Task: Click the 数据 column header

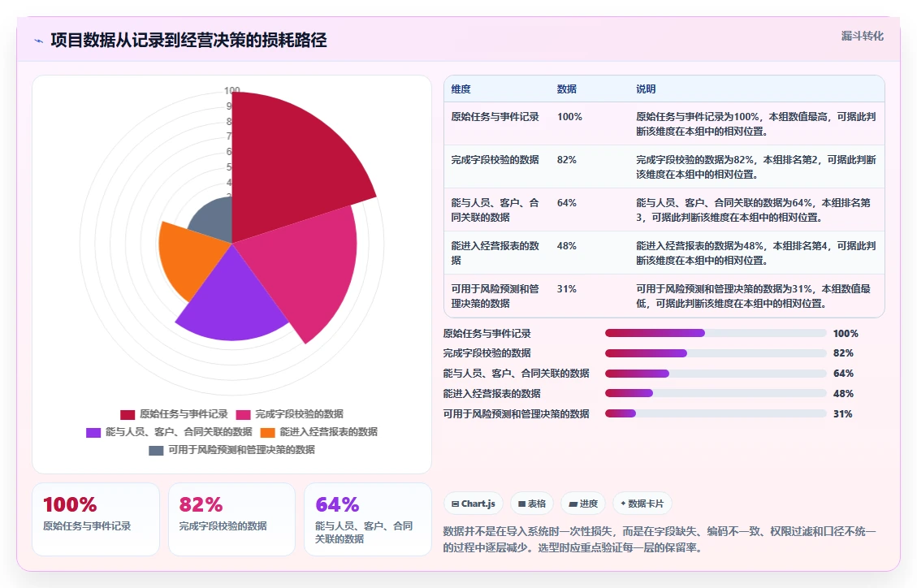Action: tap(567, 89)
